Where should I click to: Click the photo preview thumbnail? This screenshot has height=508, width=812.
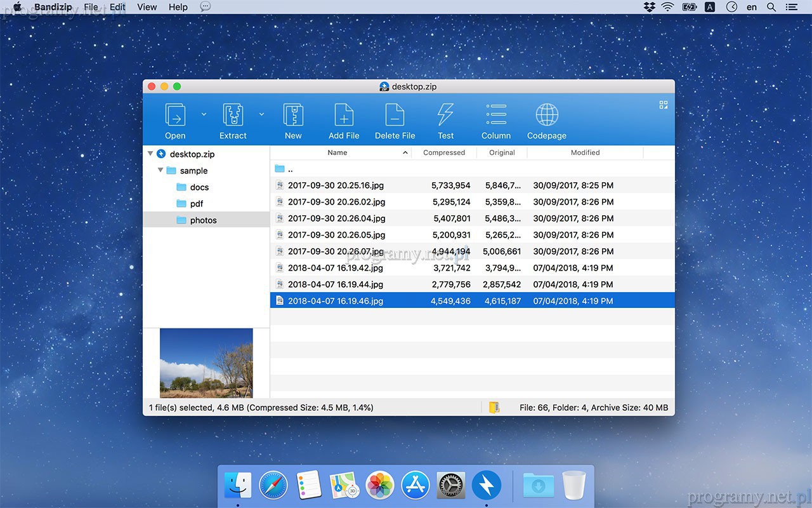tap(206, 363)
